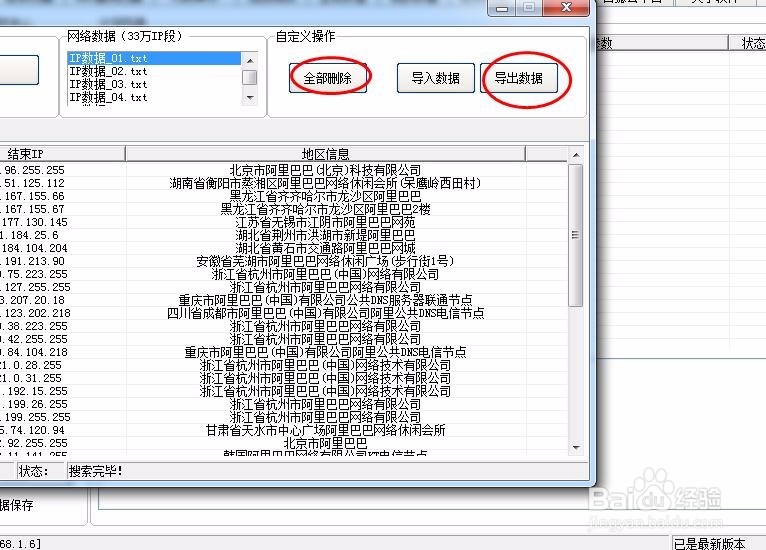Select row 湖南省衡阳市蒸湘区阿里巴巴网络休闲会所

tap(283, 183)
